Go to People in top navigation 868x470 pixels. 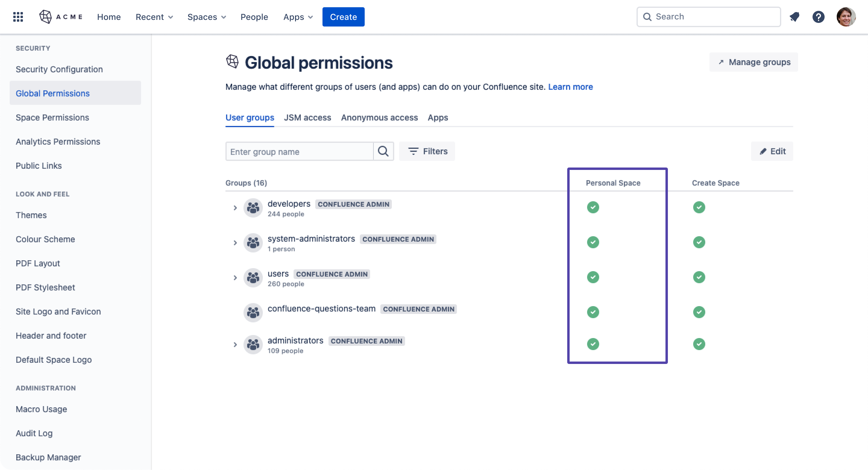point(254,17)
